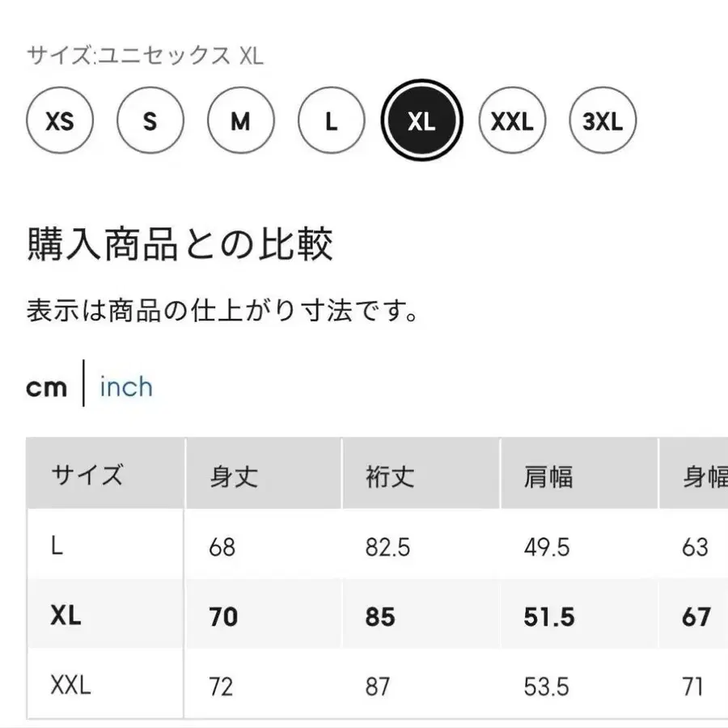Select the 3XL size circle
This screenshot has width=728, height=728.
point(603,122)
